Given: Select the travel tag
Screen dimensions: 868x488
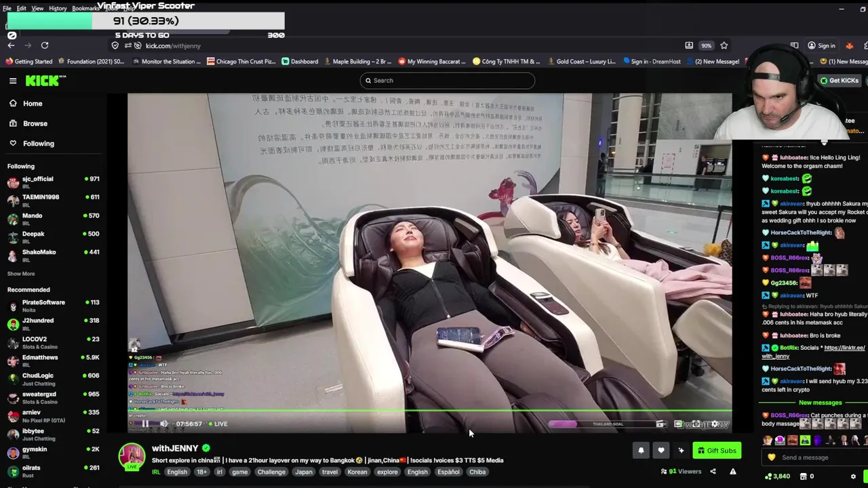Looking at the screenshot, I should click(x=330, y=472).
